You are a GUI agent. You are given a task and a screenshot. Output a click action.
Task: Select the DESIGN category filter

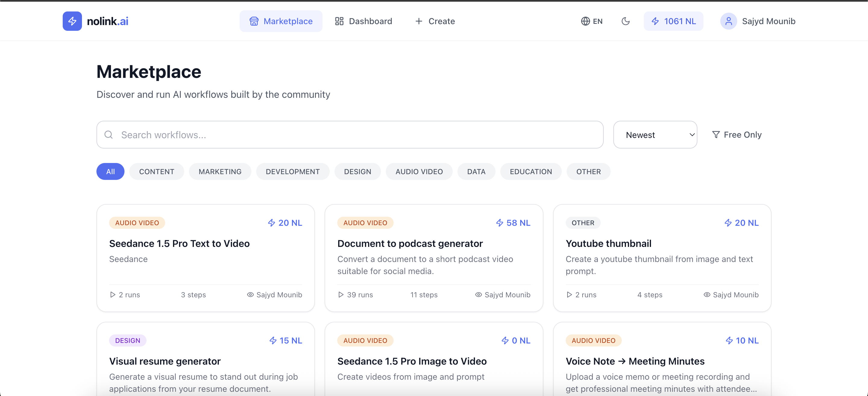tap(357, 171)
